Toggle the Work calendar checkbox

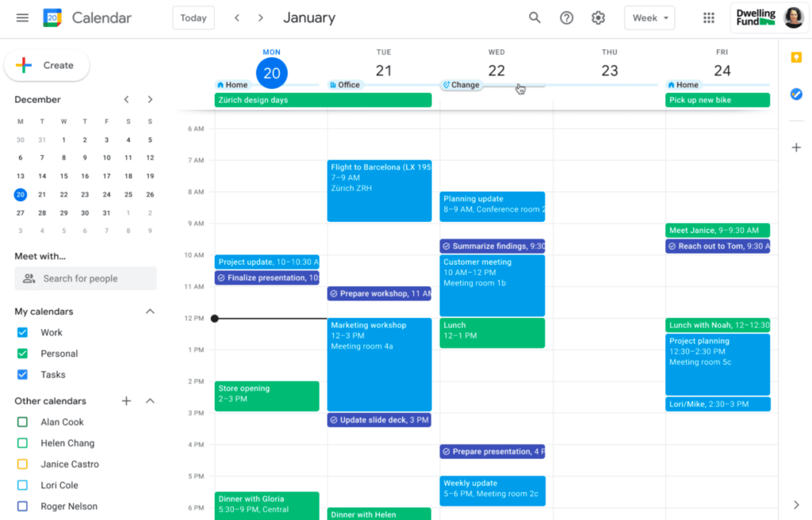(22, 332)
